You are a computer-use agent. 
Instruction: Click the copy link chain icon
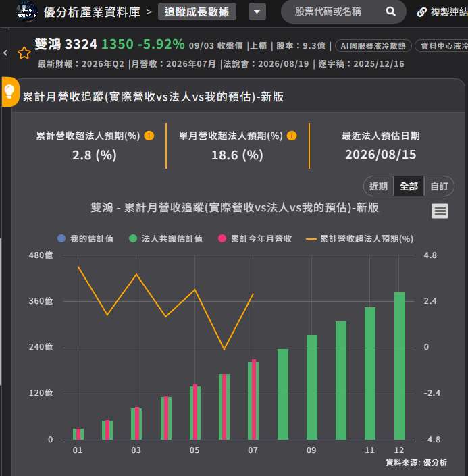(x=421, y=12)
